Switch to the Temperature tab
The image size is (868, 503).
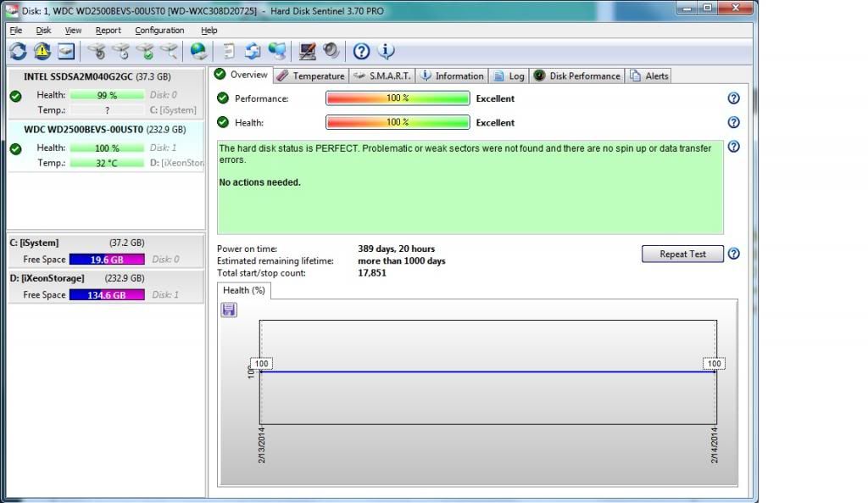(x=310, y=75)
